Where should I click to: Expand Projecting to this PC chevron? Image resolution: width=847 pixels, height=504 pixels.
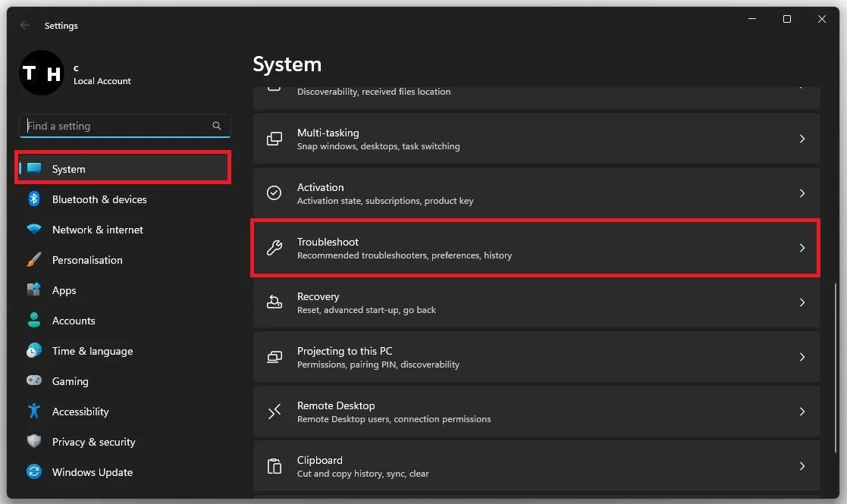coord(802,357)
